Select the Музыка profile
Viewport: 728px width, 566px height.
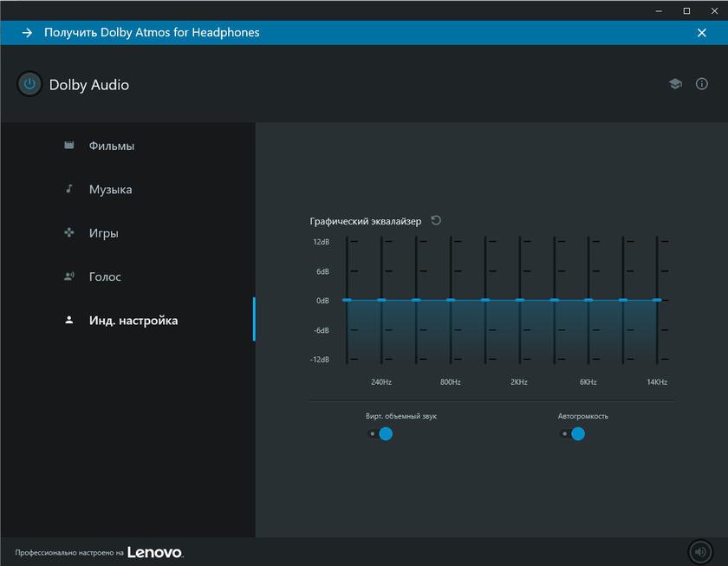point(110,189)
